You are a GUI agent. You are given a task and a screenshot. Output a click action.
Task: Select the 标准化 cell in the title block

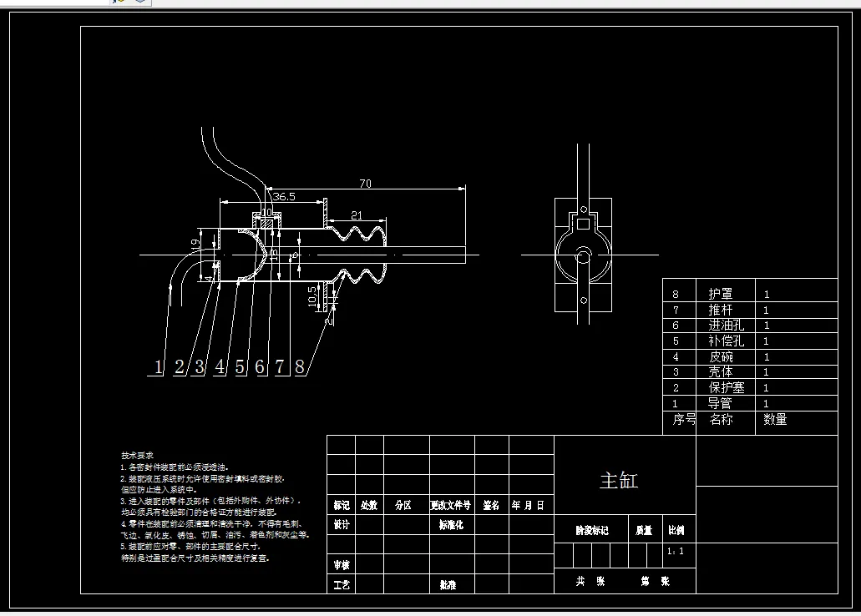tap(451, 525)
